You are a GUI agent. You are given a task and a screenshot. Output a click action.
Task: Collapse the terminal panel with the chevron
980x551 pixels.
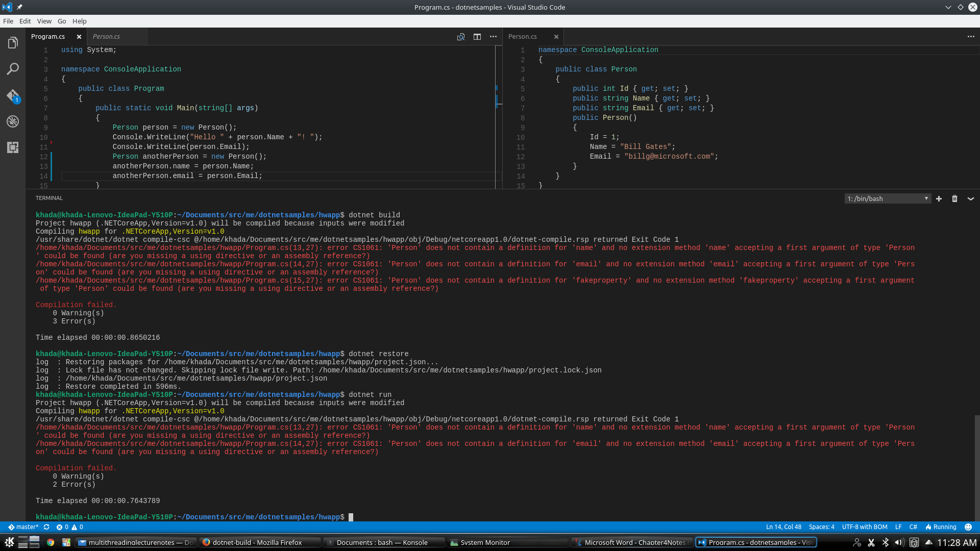point(971,198)
